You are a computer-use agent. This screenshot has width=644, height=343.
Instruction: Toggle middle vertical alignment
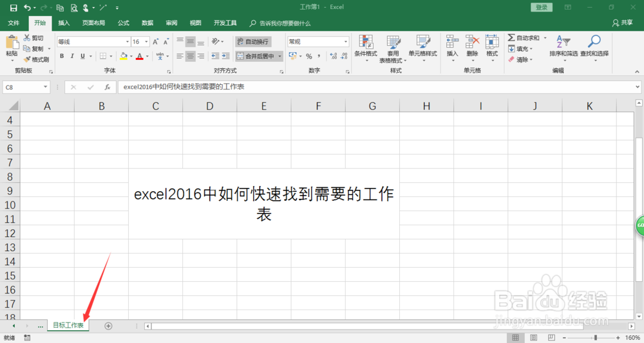point(190,42)
